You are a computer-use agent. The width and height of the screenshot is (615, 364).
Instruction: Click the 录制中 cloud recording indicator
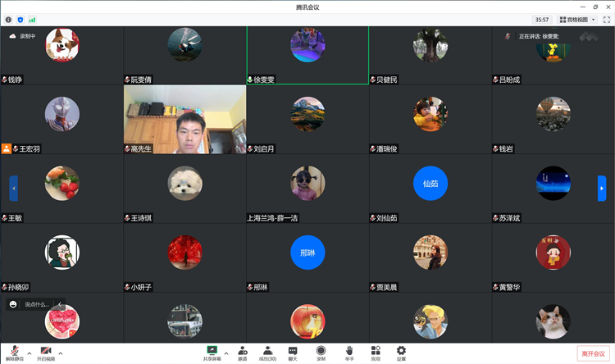point(22,36)
